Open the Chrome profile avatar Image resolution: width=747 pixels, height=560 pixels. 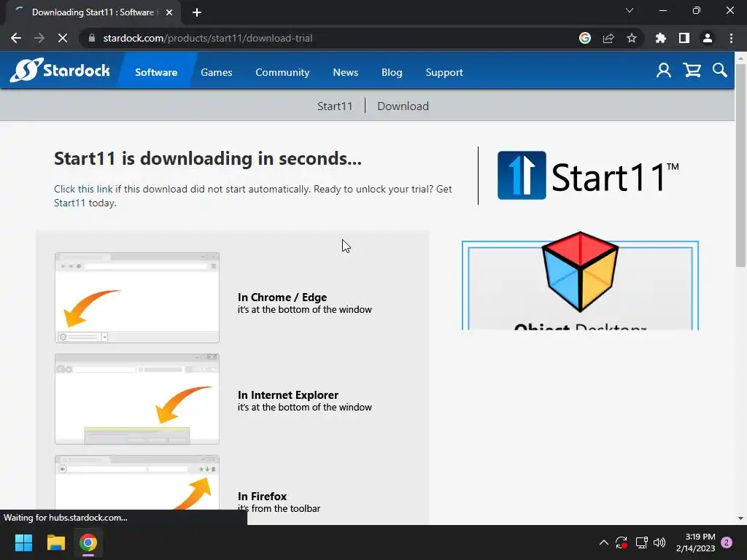point(708,38)
